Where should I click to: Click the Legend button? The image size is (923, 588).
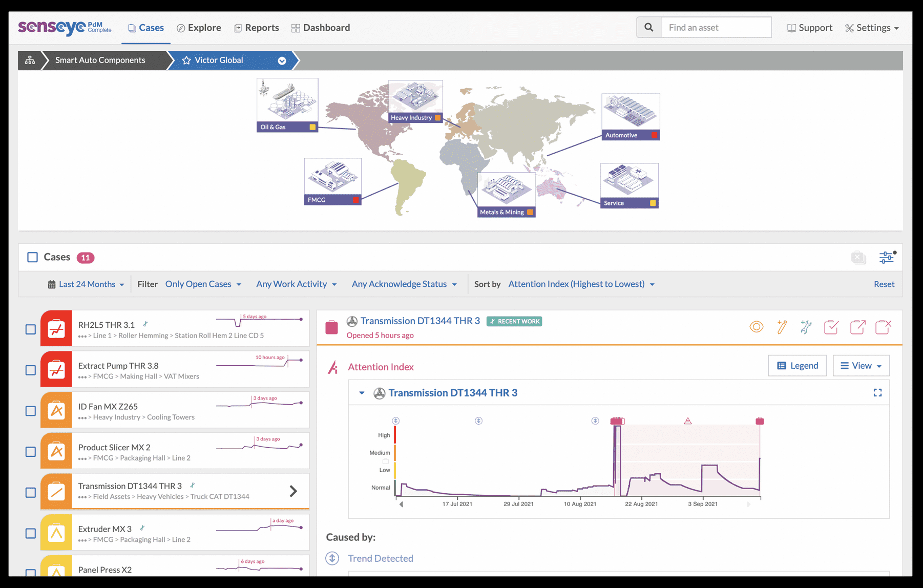click(x=797, y=366)
